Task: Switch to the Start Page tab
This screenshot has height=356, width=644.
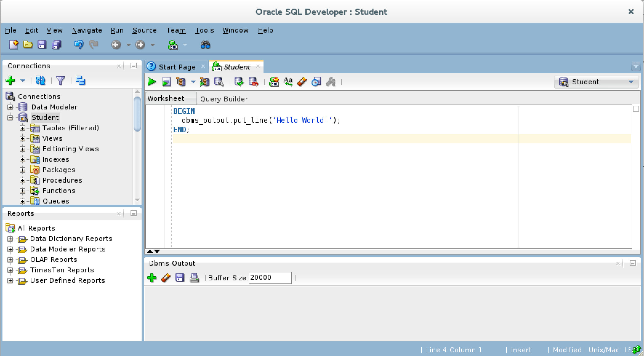Action: (177, 67)
